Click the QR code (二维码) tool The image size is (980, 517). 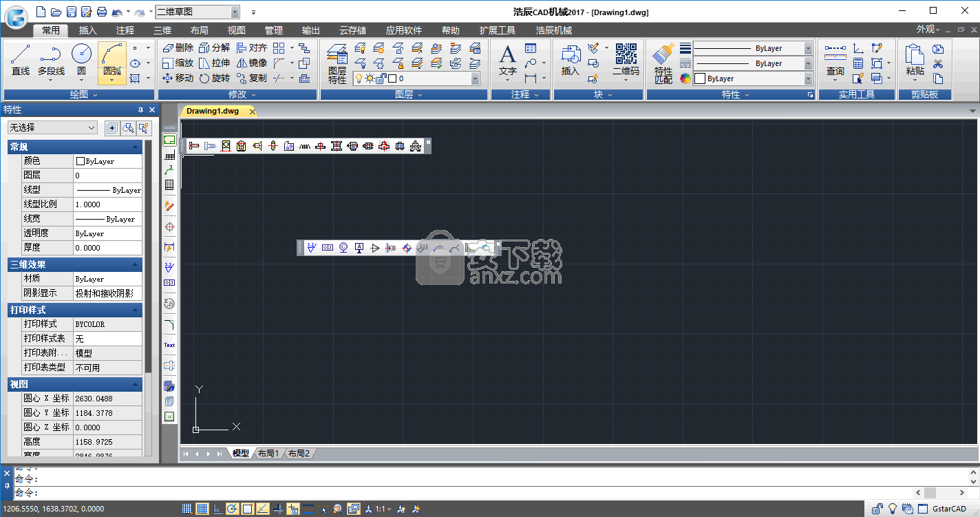point(626,62)
